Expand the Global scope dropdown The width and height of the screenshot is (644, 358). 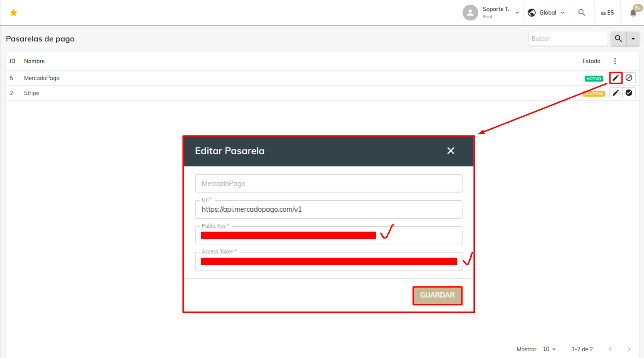point(546,13)
